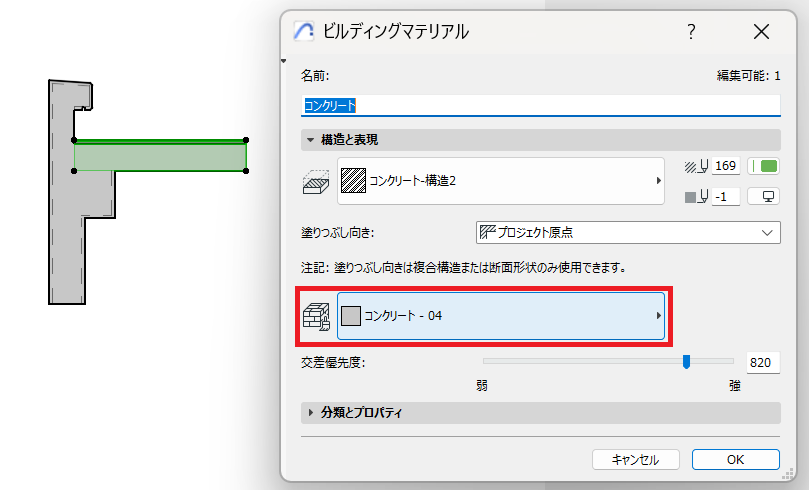Click the intersection priority value field 820
This screenshot has width=809, height=490.
point(762,363)
